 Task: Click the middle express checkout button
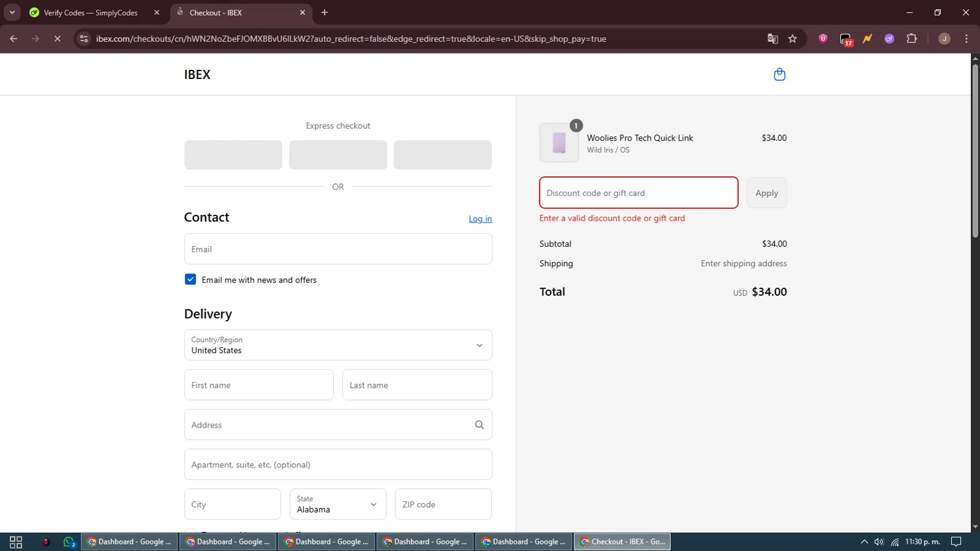pos(338,155)
